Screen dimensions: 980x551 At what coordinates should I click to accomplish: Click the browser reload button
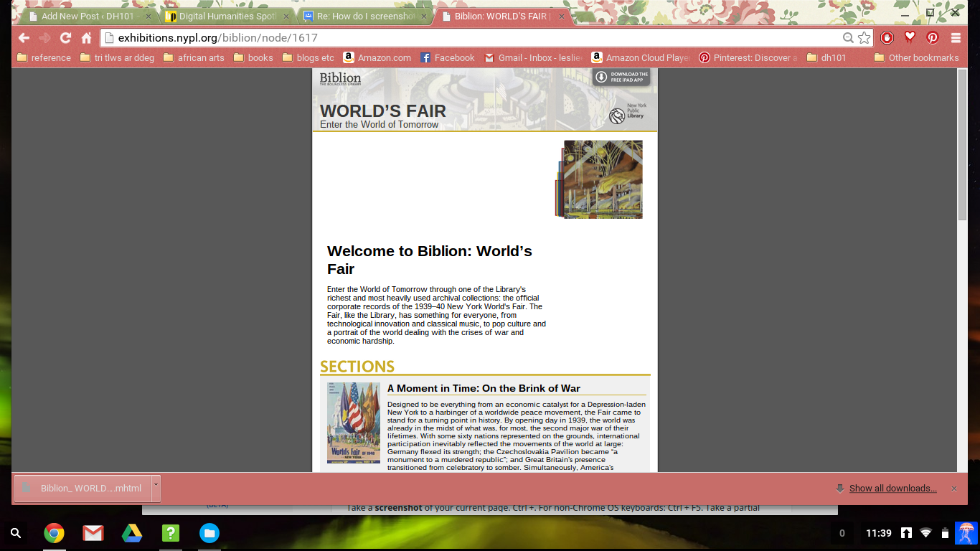click(65, 38)
